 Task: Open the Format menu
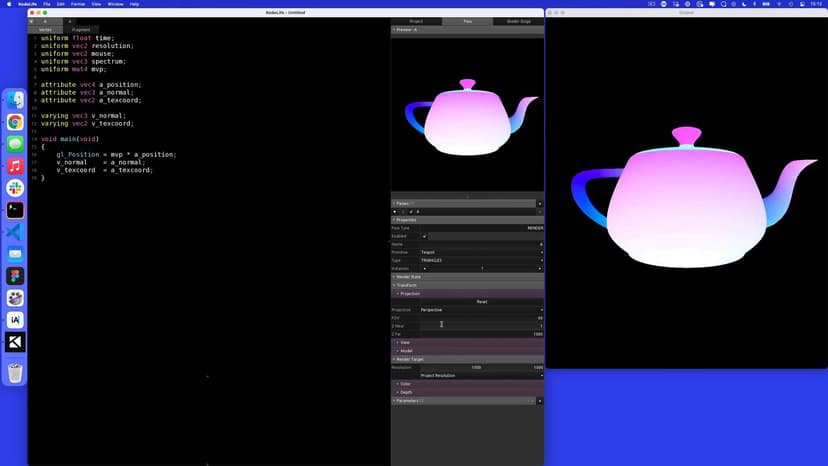tap(77, 4)
